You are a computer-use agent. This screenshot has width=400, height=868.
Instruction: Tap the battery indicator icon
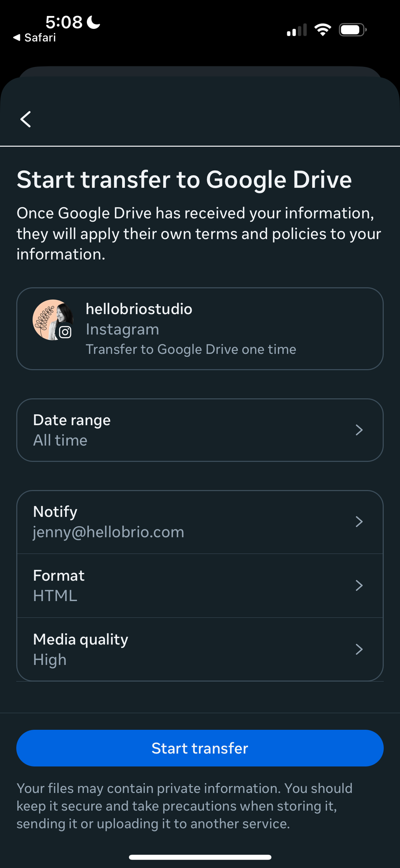coord(352,30)
